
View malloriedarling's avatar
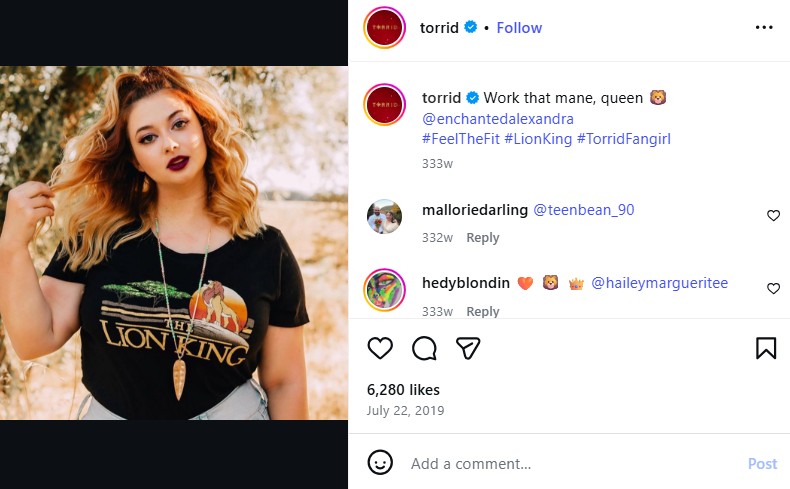[384, 216]
